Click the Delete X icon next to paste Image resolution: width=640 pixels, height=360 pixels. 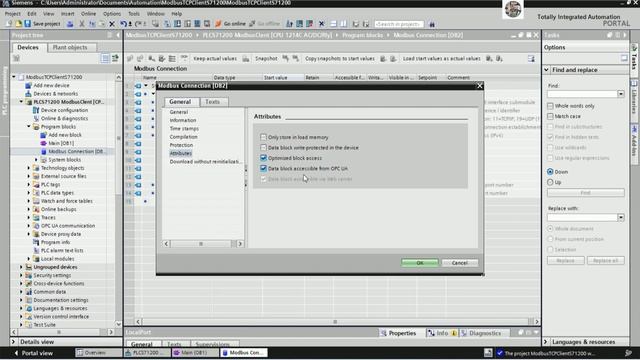click(x=112, y=24)
